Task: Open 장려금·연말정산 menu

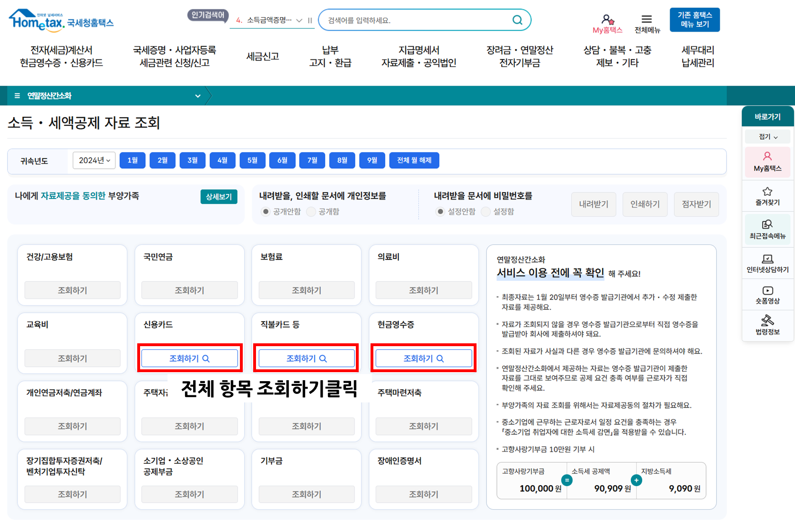Action: 520,56
